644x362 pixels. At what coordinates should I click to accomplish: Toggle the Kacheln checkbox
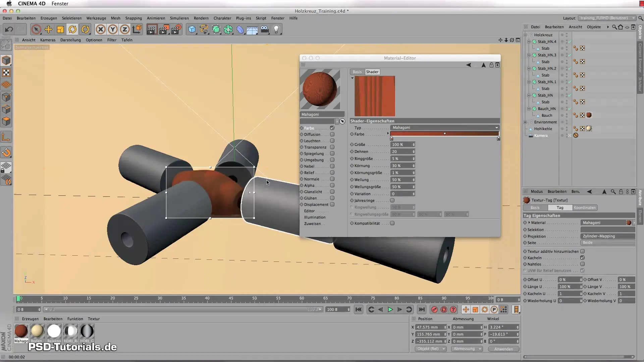click(x=582, y=258)
